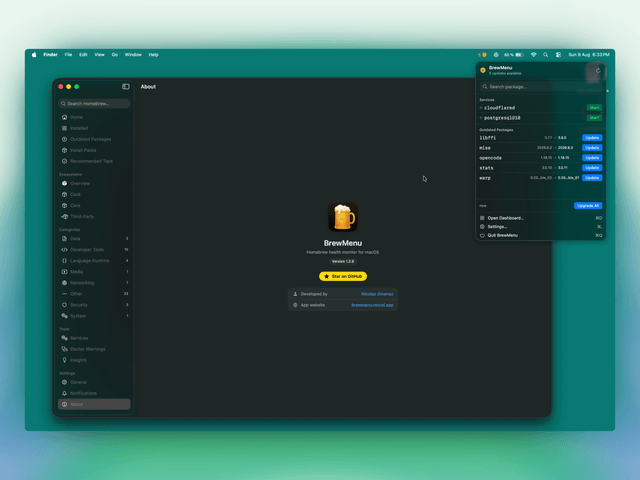The height and width of the screenshot is (480, 640).
Task: Select the Core ecosystem
Action: click(94, 205)
